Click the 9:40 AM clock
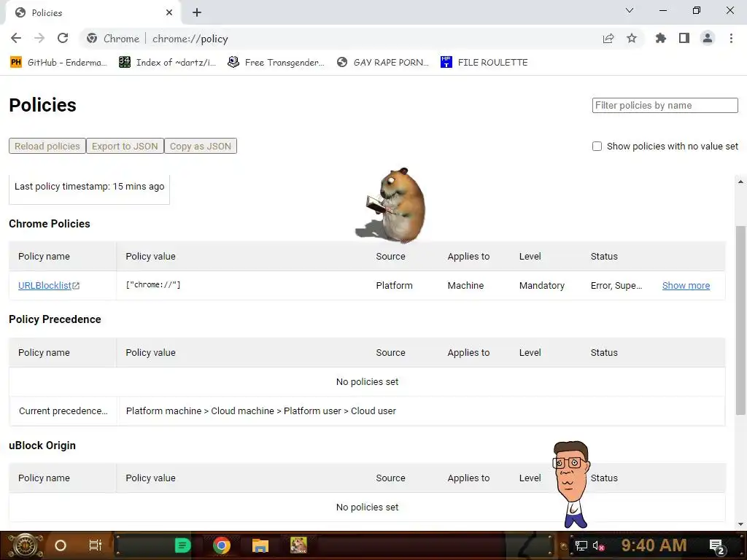This screenshot has height=560, width=747. (654, 545)
